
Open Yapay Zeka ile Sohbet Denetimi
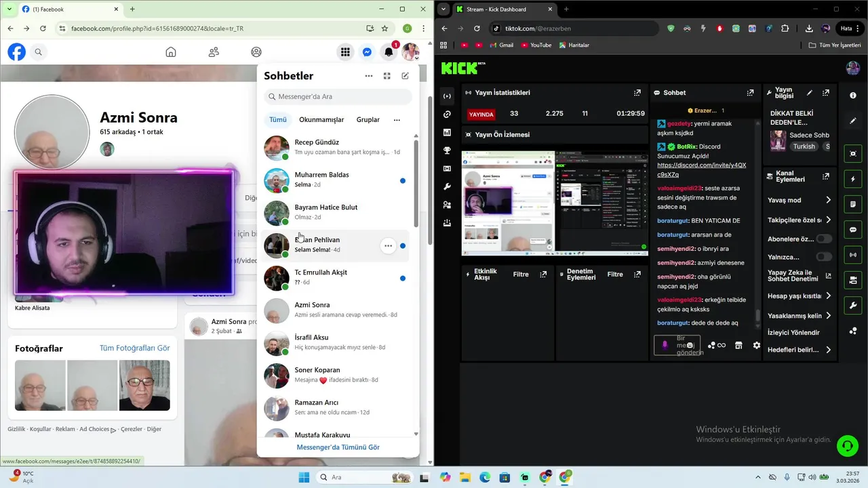coord(799,276)
